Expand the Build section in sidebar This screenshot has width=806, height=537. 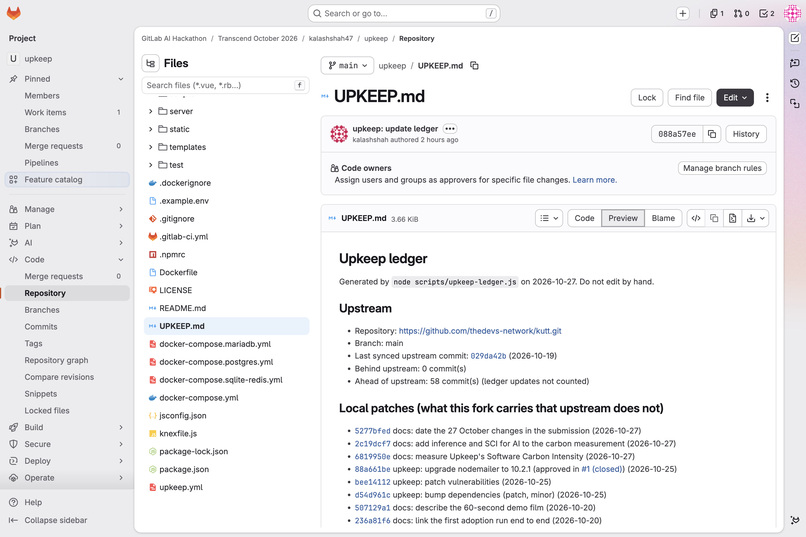pyautogui.click(x=67, y=427)
